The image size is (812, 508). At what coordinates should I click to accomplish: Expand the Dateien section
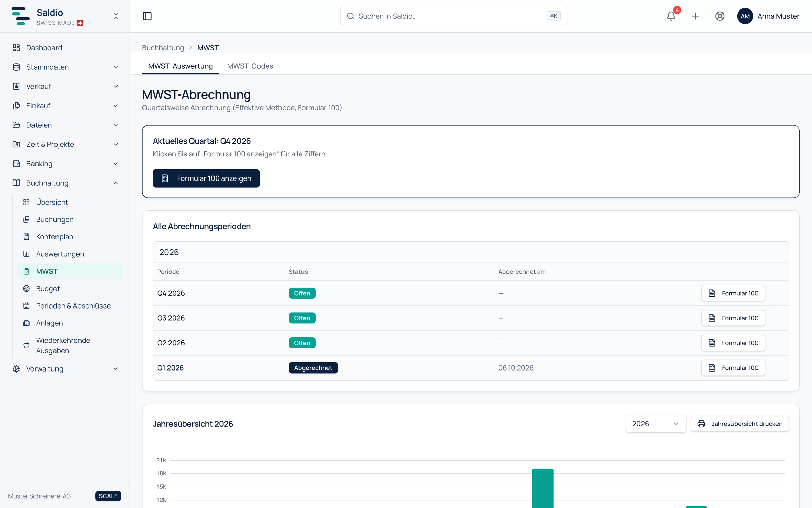pos(65,125)
